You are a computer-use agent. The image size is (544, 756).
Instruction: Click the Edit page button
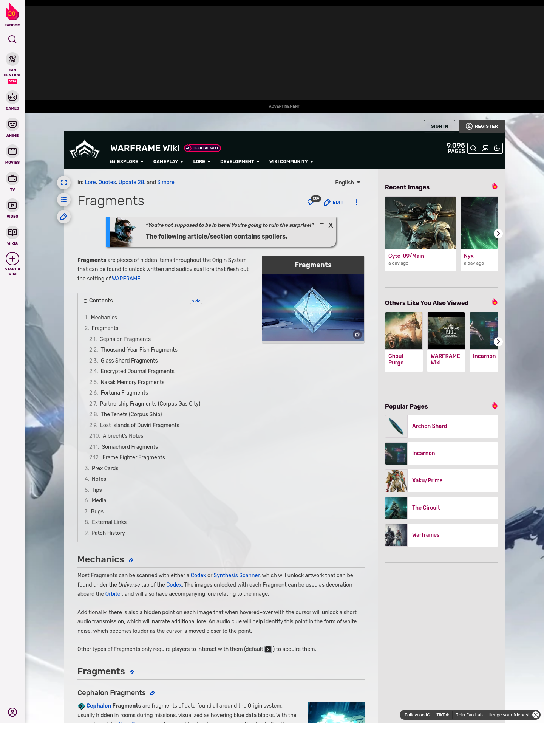pos(334,202)
